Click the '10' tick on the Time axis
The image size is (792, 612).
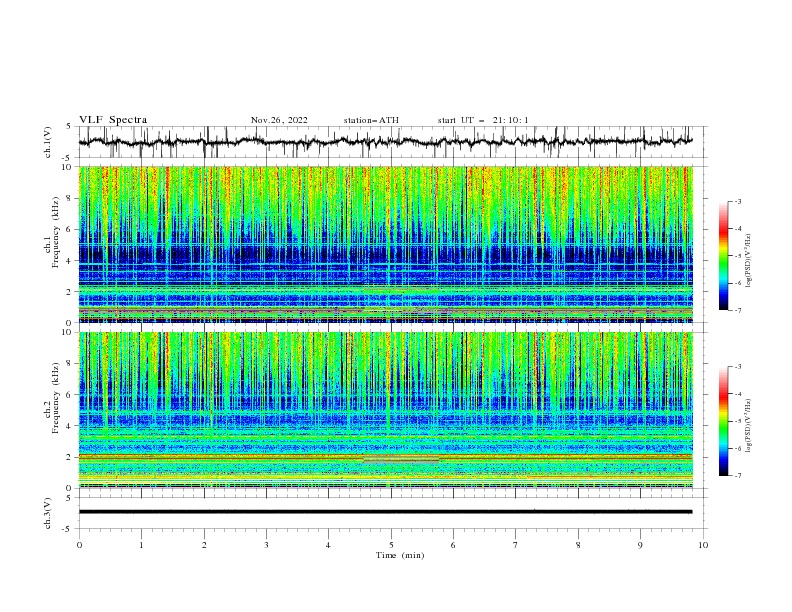pyautogui.click(x=703, y=545)
